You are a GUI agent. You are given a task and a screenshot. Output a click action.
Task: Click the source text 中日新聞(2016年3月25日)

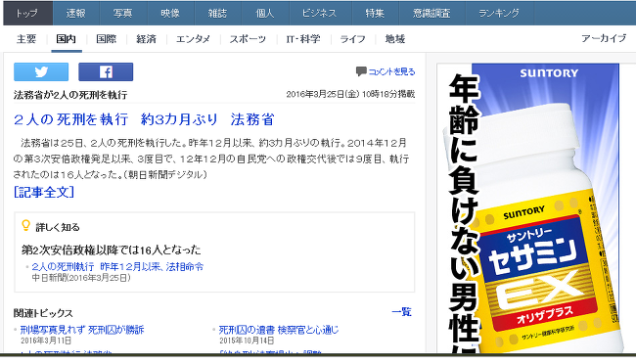point(81,278)
